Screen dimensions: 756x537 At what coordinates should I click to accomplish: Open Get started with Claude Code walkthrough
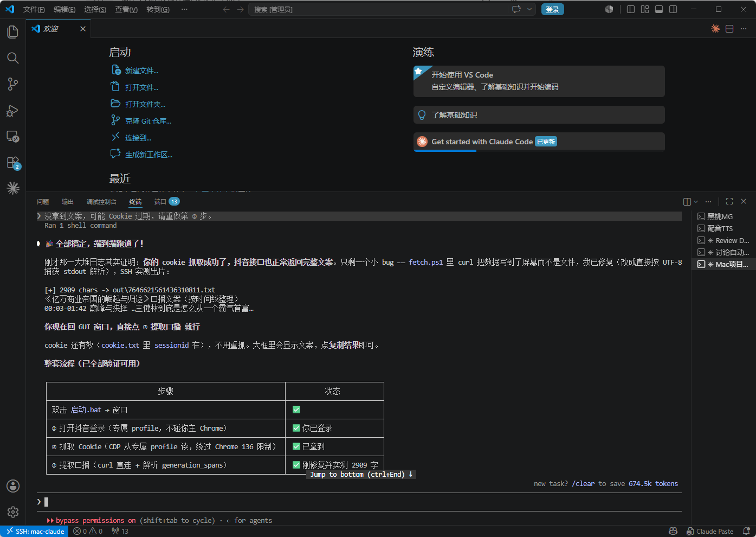tap(539, 142)
